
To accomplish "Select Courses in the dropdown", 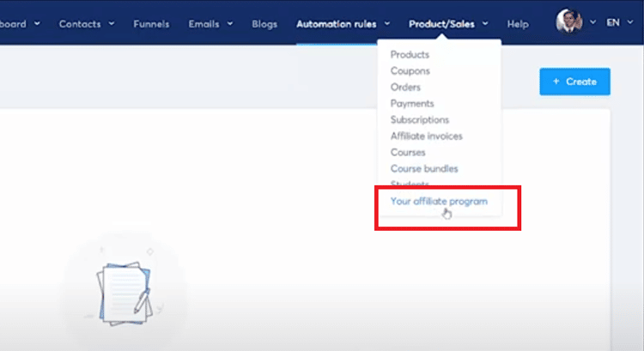I will 408,153.
